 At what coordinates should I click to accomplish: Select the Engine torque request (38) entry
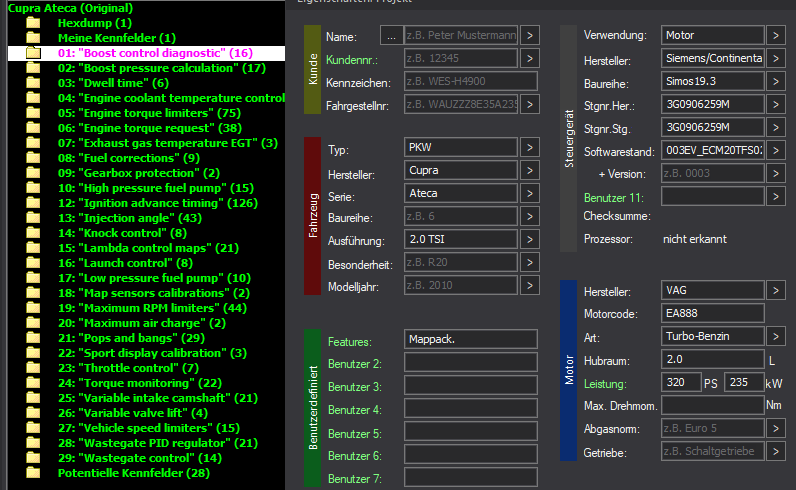point(150,128)
